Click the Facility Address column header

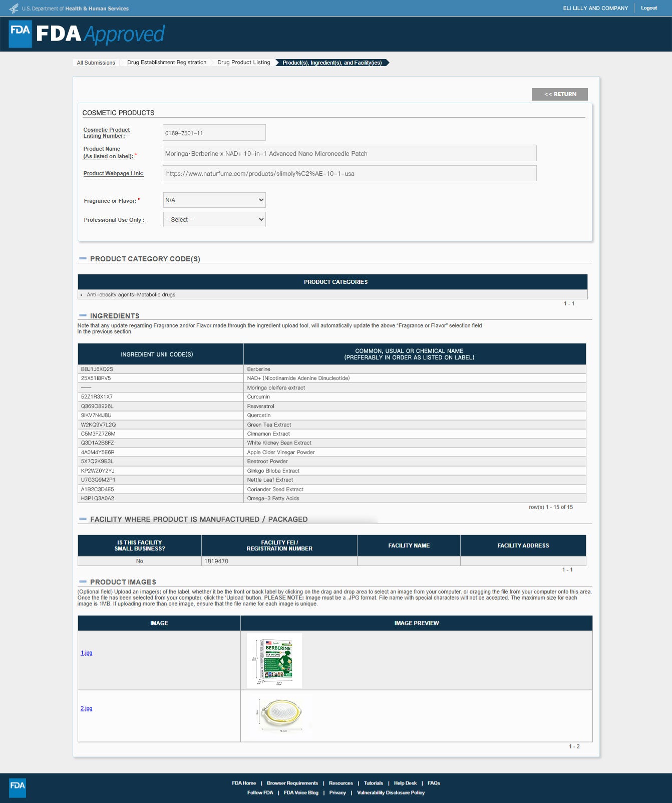coord(523,546)
